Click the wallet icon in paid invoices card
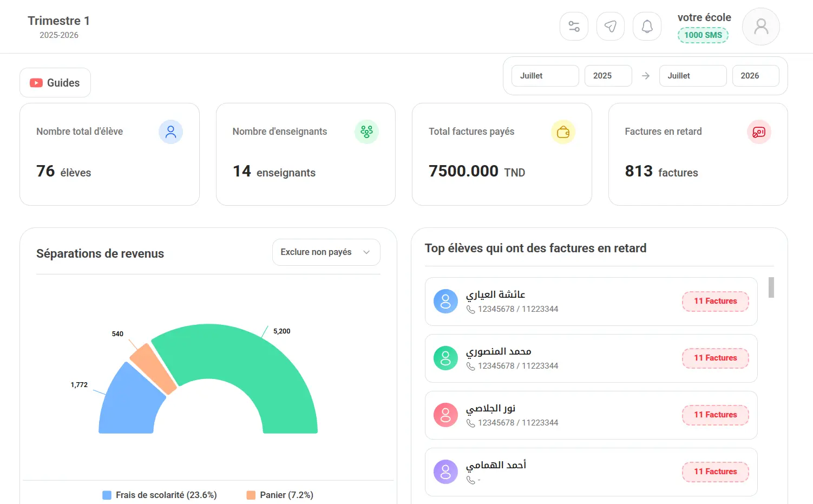The height and width of the screenshot is (504, 813). pyautogui.click(x=563, y=132)
